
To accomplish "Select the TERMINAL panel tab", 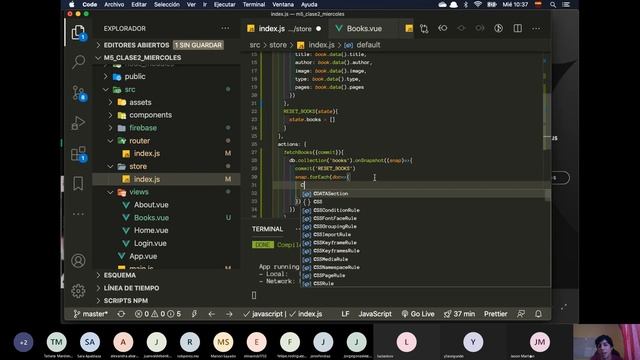I will pyautogui.click(x=267, y=229).
